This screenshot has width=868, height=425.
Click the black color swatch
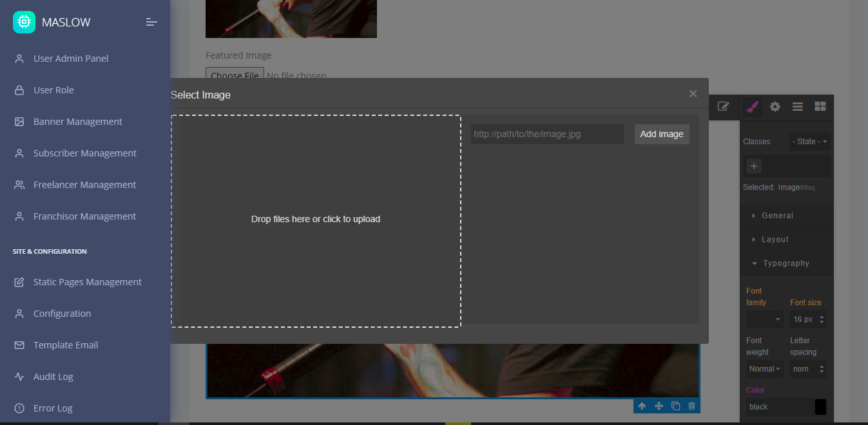[820, 407]
